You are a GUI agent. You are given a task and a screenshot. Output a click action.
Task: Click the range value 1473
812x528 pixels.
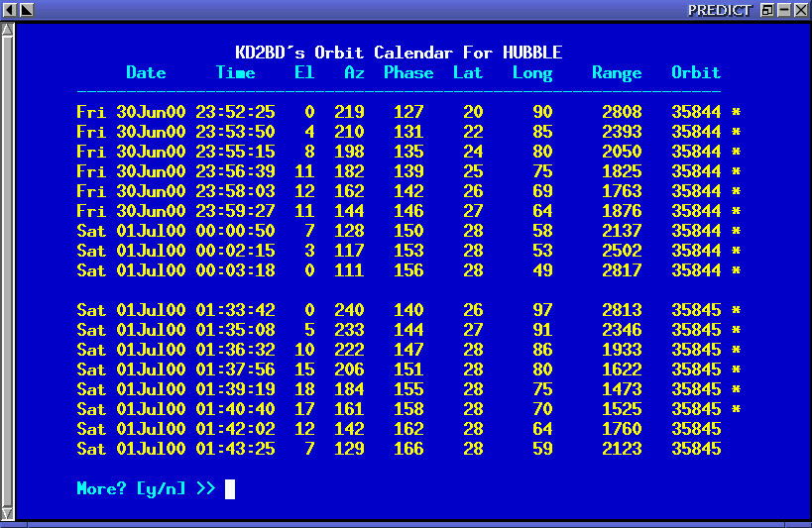pos(622,389)
